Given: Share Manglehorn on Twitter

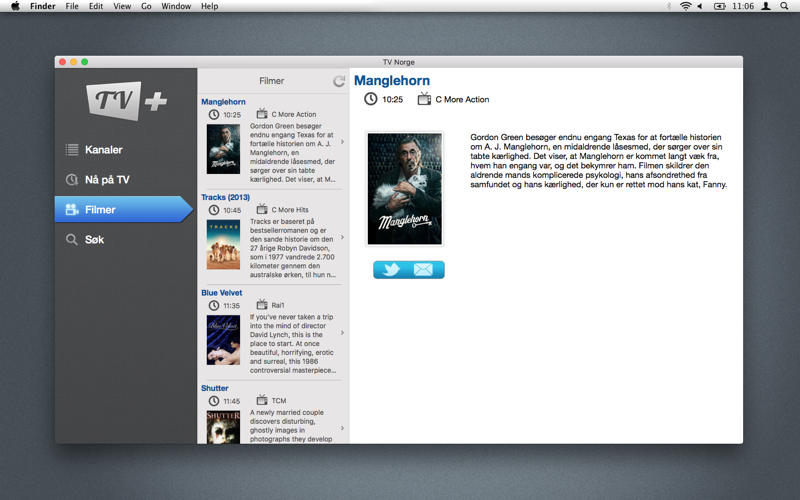Looking at the screenshot, I should point(391,269).
